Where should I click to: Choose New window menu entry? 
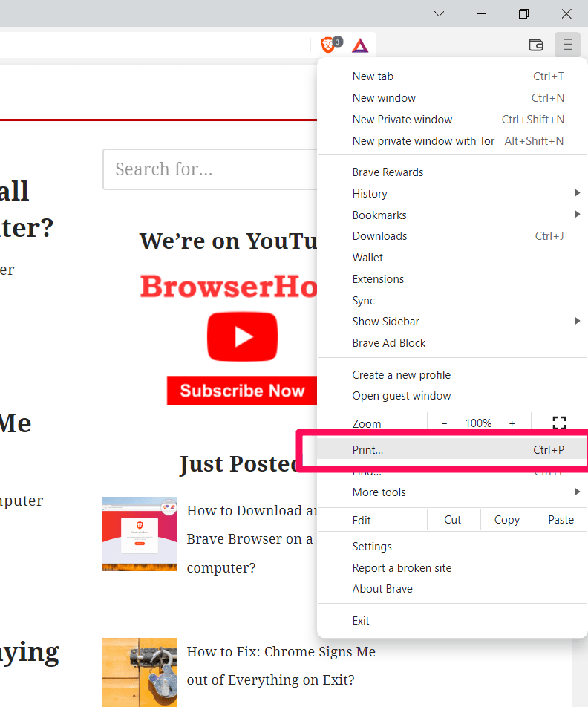[452, 98]
